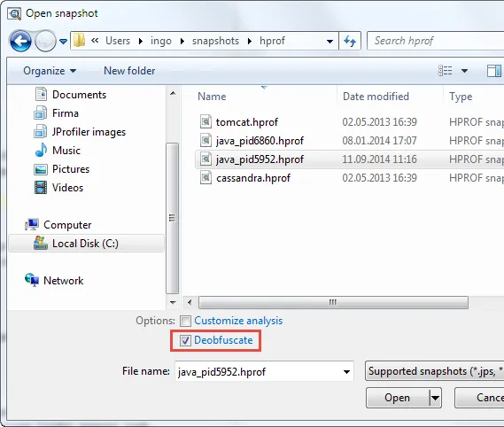Click the navigation pane vertical scrollbar thumb

173,218
